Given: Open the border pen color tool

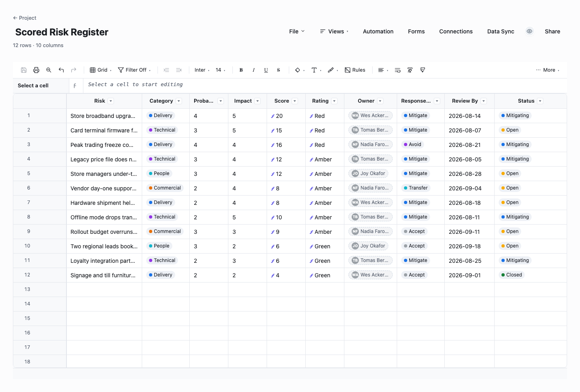Looking at the screenshot, I should click(333, 70).
